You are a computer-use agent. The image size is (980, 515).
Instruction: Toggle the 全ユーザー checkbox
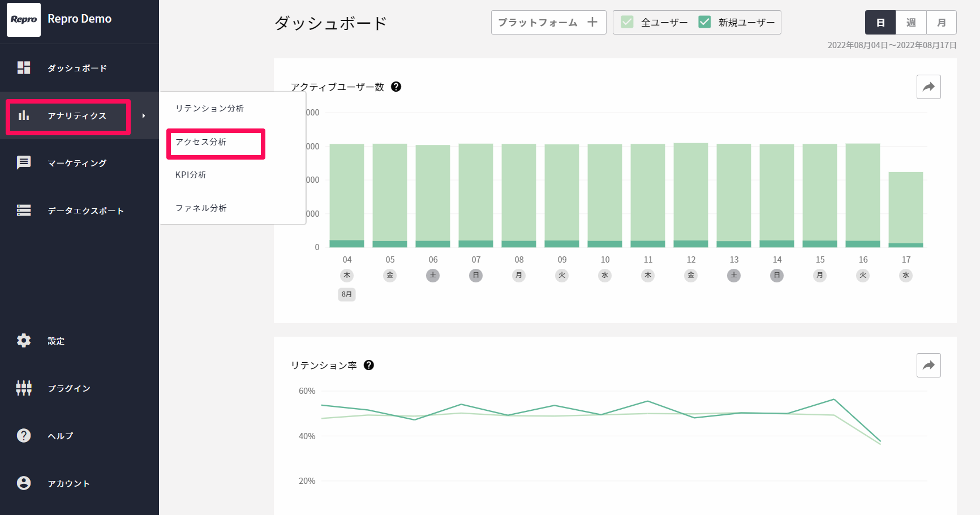pyautogui.click(x=627, y=22)
